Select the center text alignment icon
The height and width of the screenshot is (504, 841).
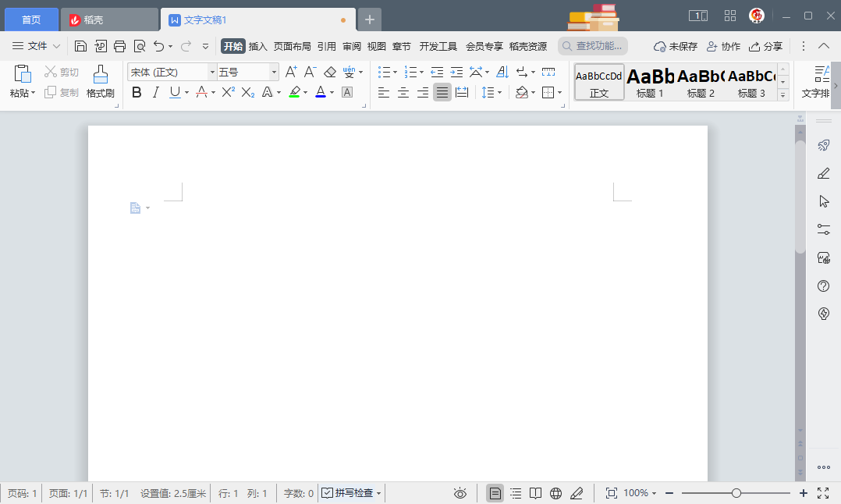point(403,93)
